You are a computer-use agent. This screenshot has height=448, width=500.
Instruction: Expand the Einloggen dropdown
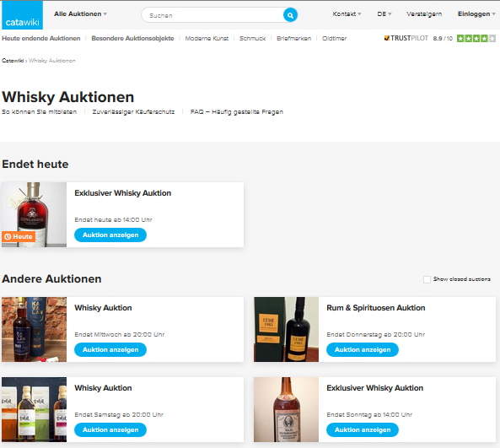click(476, 14)
